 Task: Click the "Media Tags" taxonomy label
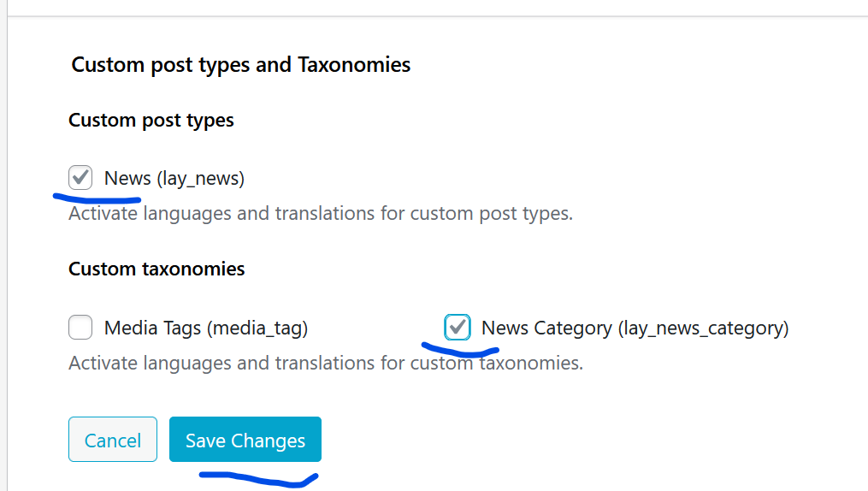click(152, 328)
